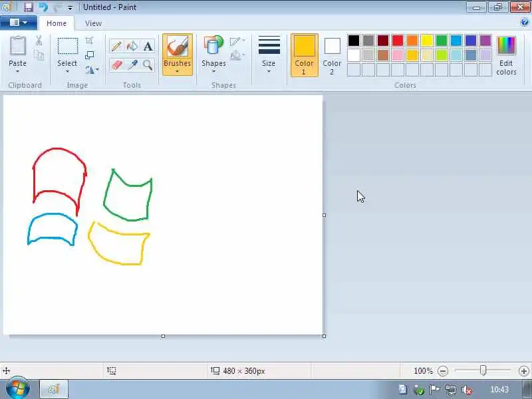Viewport: 532px width, 399px height.
Task: Pick the rose pink color swatch
Action: (x=398, y=55)
